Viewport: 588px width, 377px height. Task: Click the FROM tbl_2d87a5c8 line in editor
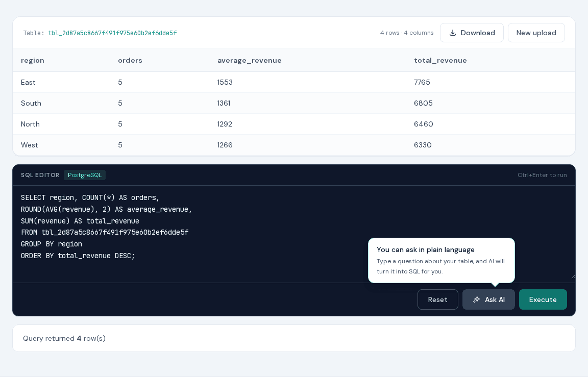pyautogui.click(x=105, y=232)
